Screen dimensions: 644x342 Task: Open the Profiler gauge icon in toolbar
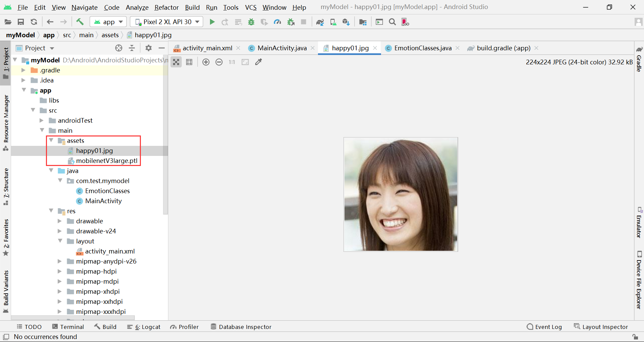click(x=277, y=22)
